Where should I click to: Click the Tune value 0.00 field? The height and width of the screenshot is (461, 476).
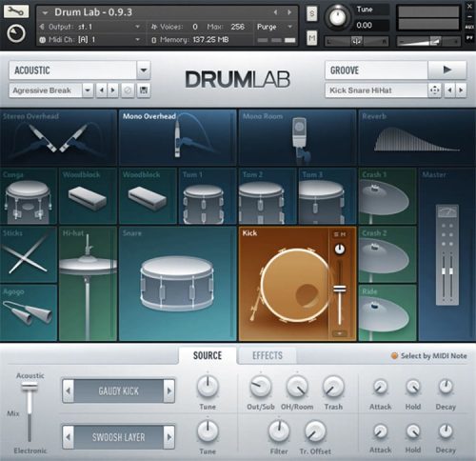pyautogui.click(x=371, y=25)
